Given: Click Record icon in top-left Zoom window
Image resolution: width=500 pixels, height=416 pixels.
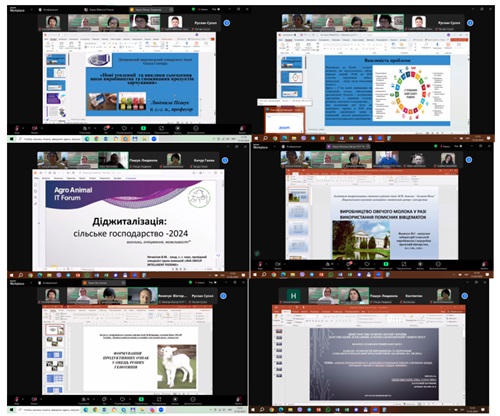Looking at the screenshot, I should click(178, 128).
